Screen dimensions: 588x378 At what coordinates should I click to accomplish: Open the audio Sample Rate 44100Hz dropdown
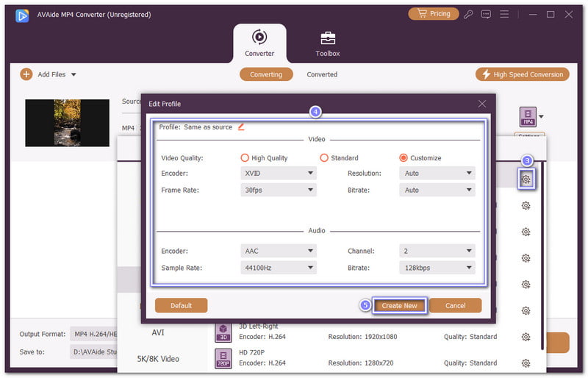279,268
